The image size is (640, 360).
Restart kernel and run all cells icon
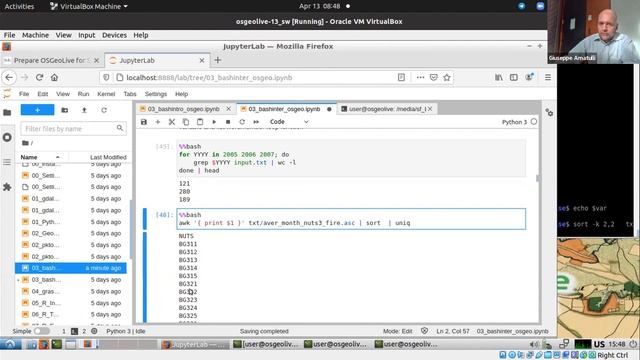pos(256,122)
